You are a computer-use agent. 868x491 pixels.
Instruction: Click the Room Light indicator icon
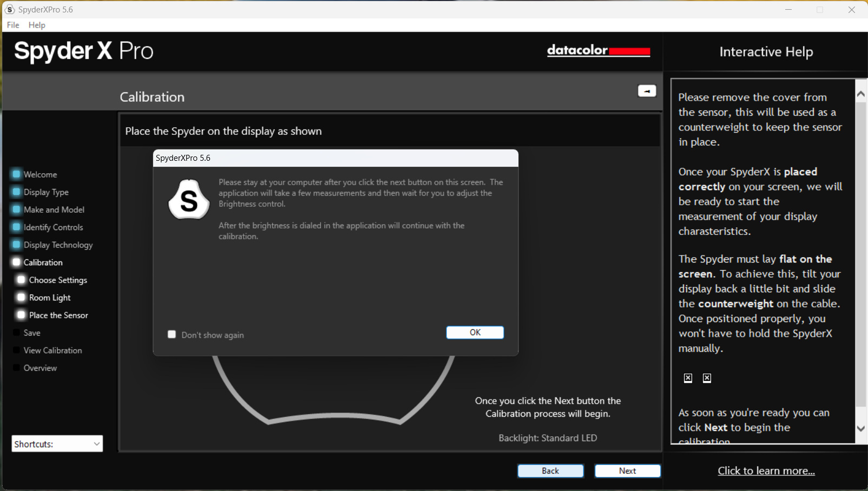pyautogui.click(x=21, y=297)
